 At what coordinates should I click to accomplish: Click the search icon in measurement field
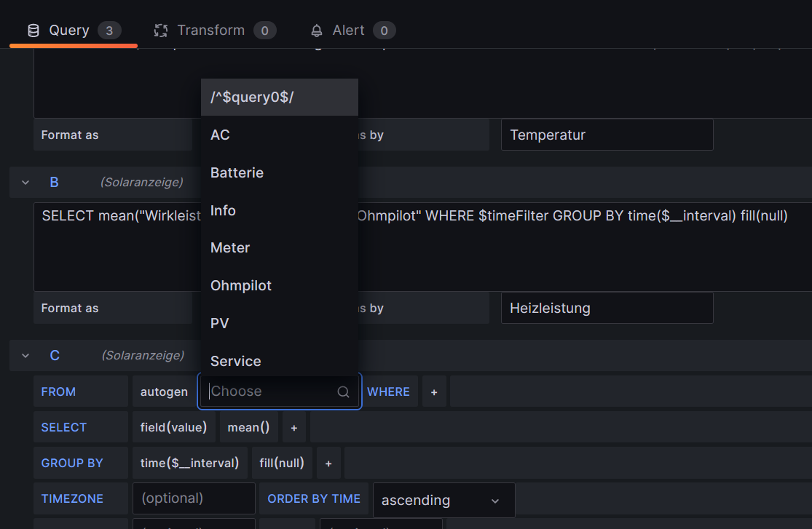343,391
